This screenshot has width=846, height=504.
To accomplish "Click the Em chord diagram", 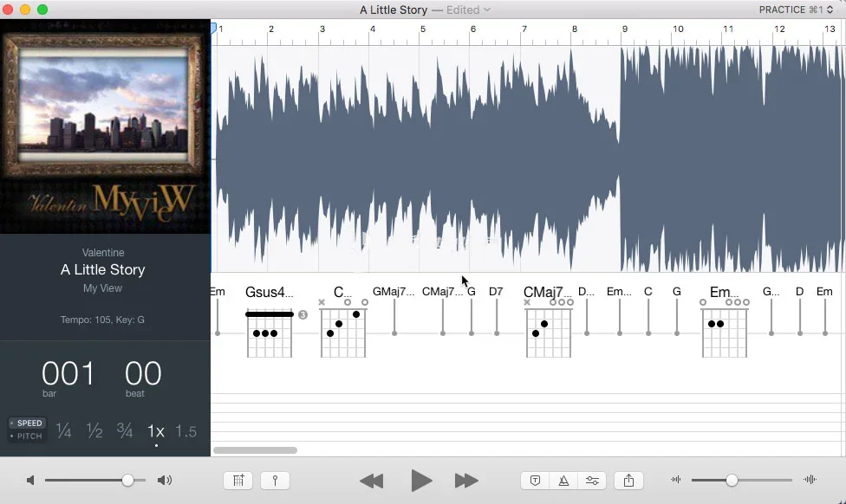I will pyautogui.click(x=725, y=329).
